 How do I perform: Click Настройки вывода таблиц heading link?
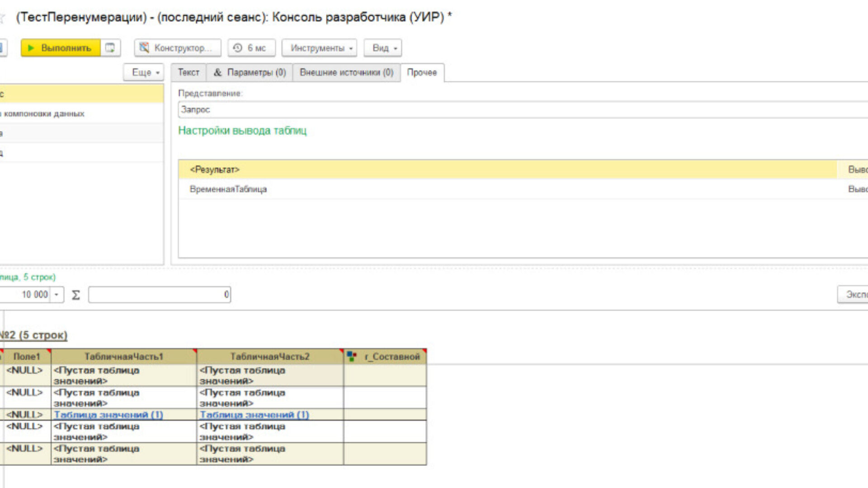[242, 131]
